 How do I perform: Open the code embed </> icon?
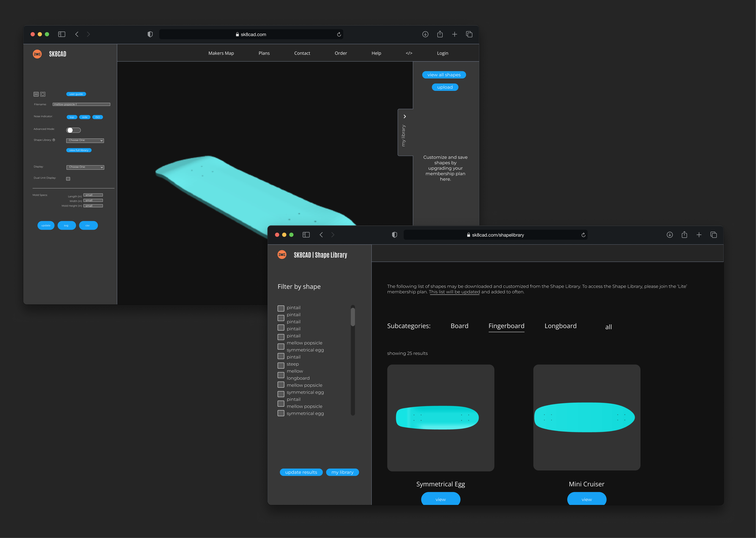[x=409, y=53]
